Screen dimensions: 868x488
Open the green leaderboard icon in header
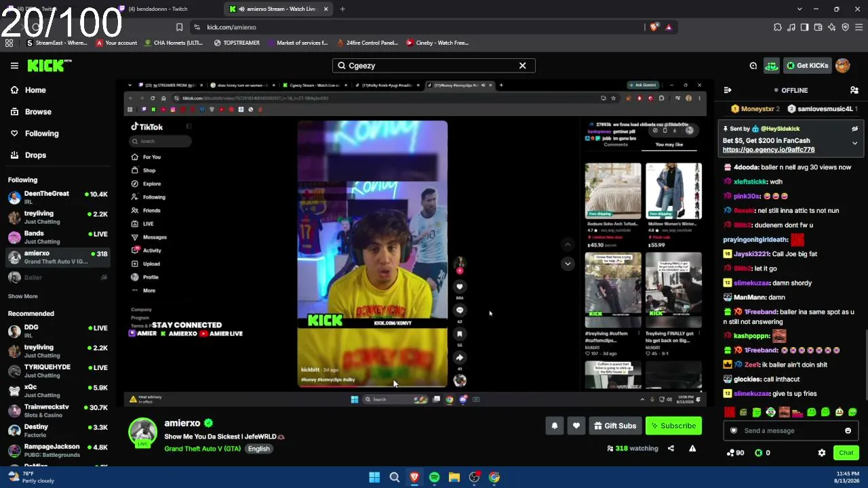coord(772,66)
